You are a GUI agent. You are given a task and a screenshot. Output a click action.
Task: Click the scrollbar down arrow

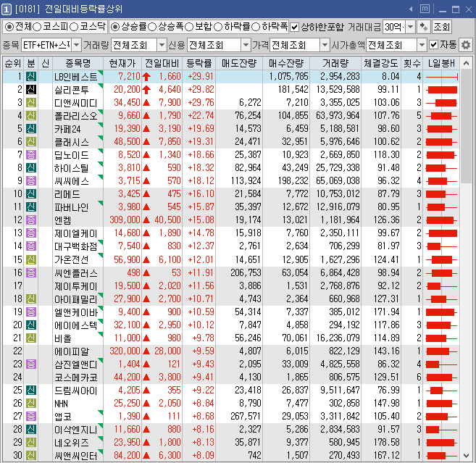point(466,455)
